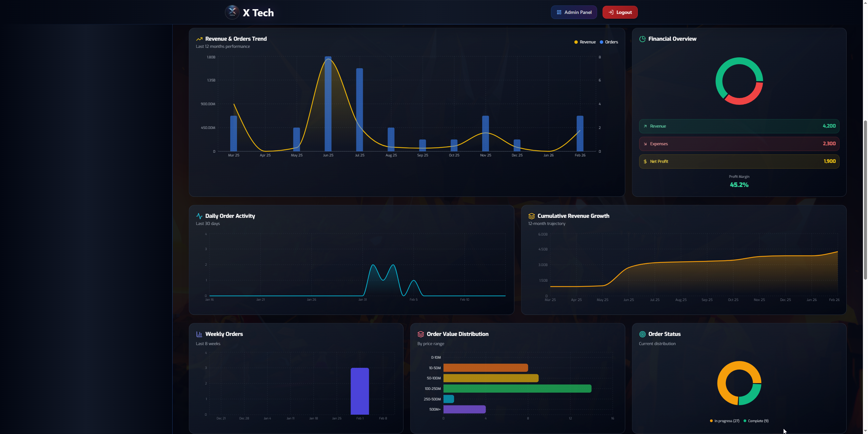The height and width of the screenshot is (434, 868).
Task: Select the Expenses 2,300 summary row
Action: [739, 144]
